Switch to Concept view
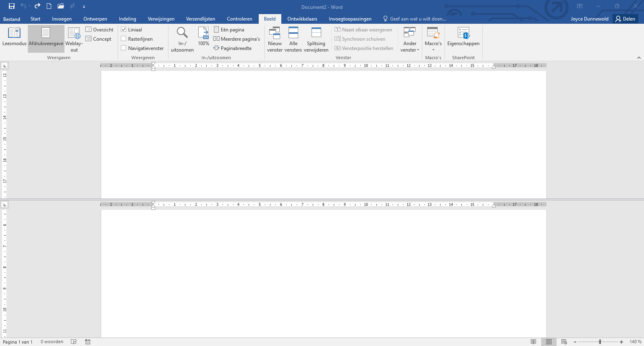This screenshot has width=644, height=346. (x=98, y=39)
